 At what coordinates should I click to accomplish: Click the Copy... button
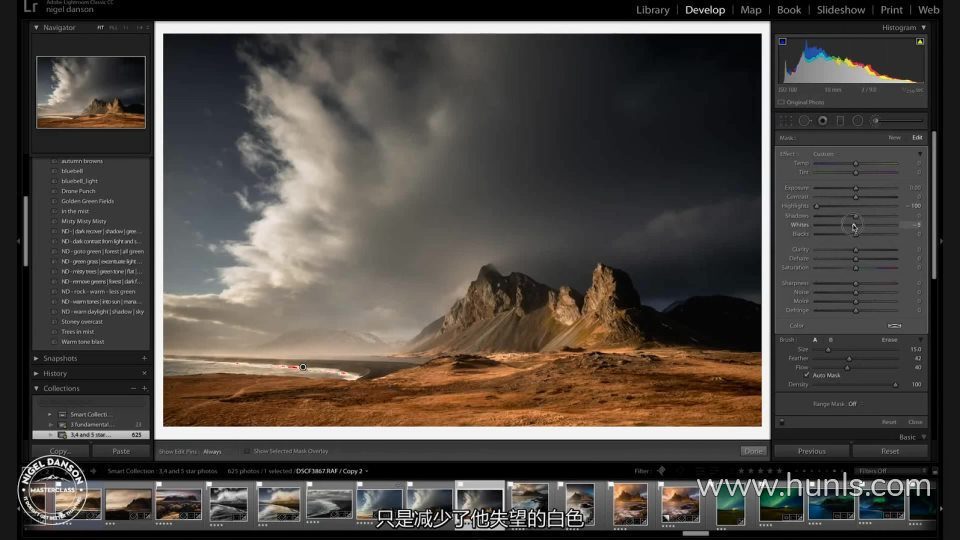[60, 451]
